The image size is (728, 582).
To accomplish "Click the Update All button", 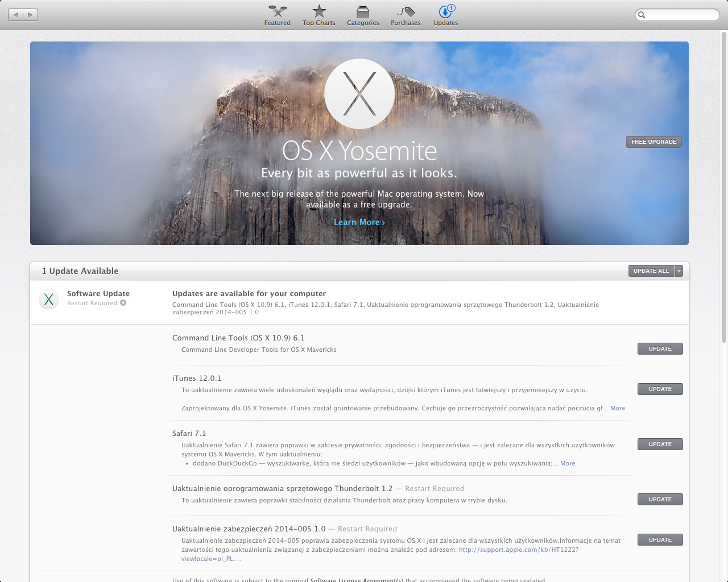I will (651, 271).
